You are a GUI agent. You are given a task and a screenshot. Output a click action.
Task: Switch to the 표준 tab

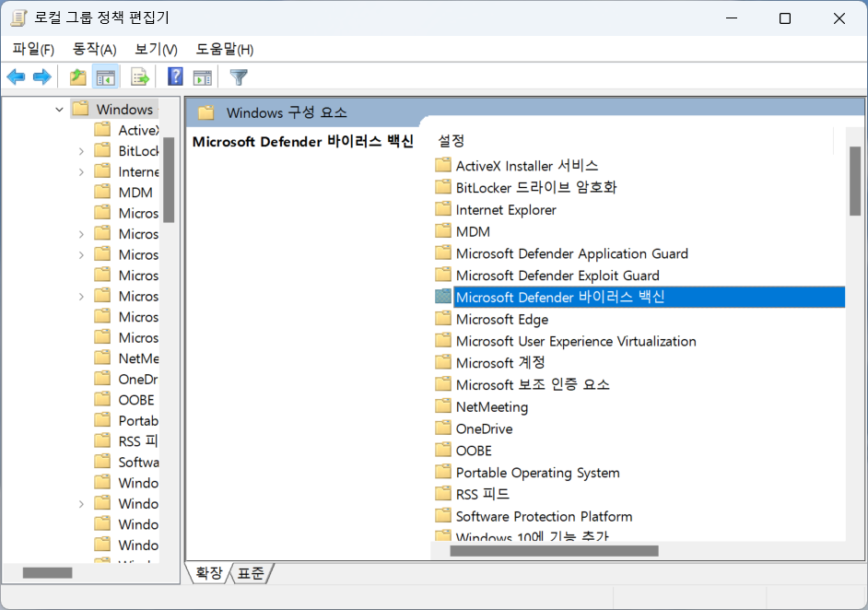pos(251,573)
